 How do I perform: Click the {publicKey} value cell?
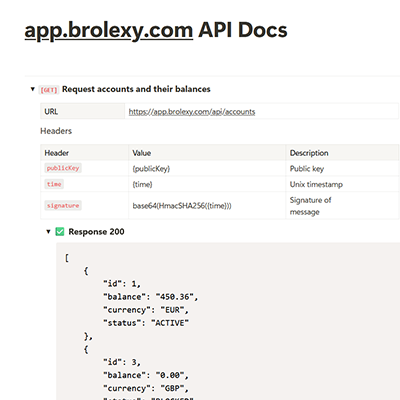click(x=207, y=168)
